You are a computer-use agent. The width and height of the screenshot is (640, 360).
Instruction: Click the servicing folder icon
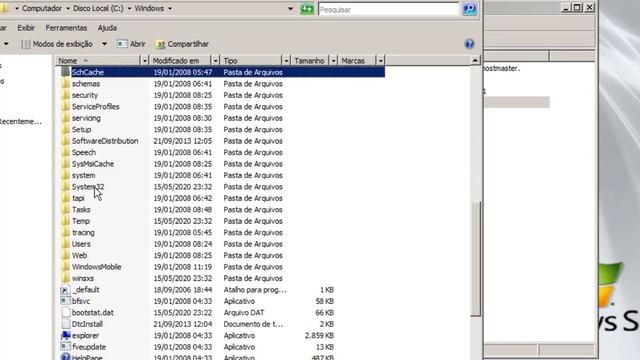65,118
